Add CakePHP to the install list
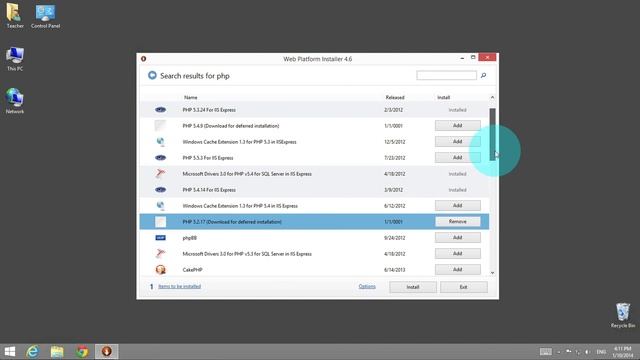The height and width of the screenshot is (360, 640). 458,269
